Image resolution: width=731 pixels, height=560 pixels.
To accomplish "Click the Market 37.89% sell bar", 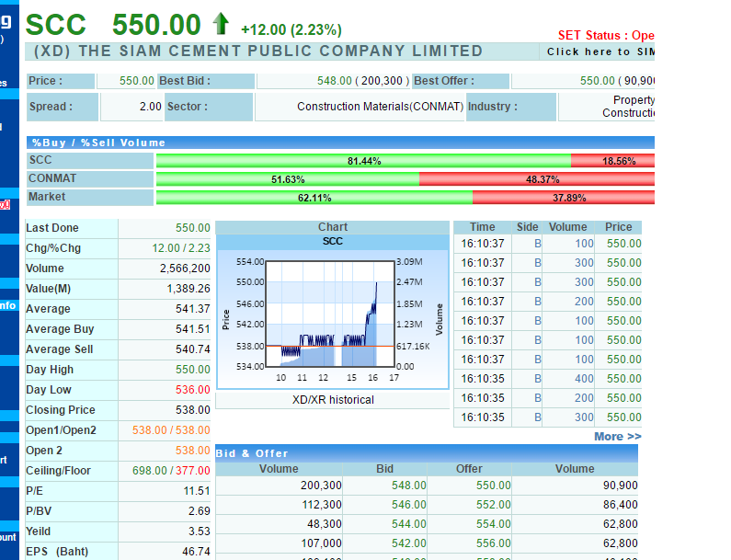I will click(564, 198).
